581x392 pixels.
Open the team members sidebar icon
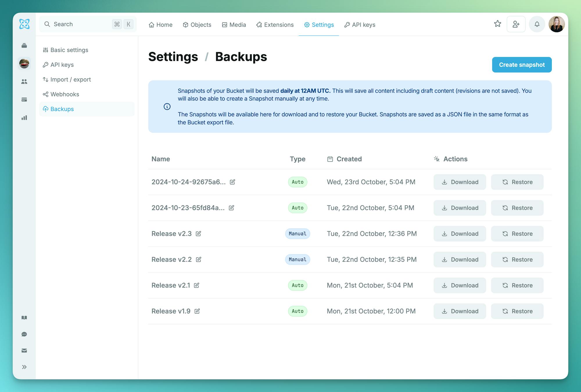pyautogui.click(x=24, y=82)
